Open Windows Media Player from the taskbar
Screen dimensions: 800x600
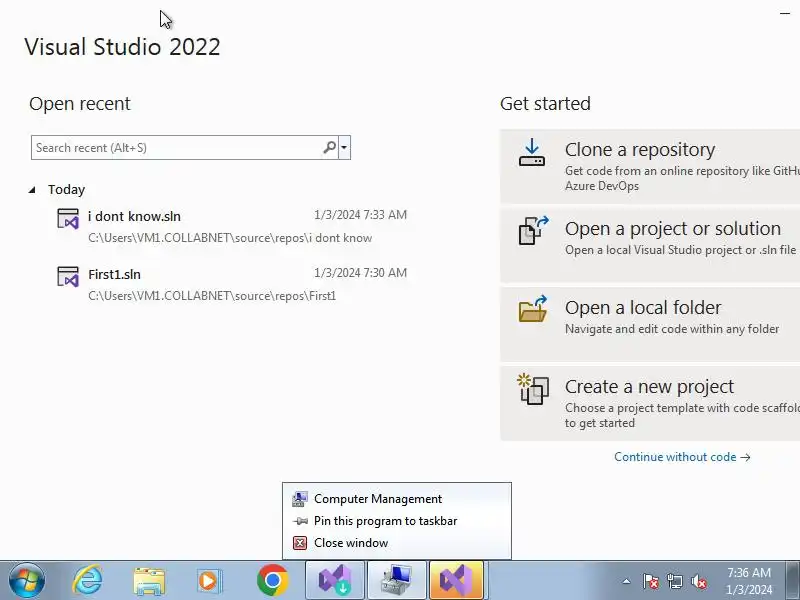(209, 581)
